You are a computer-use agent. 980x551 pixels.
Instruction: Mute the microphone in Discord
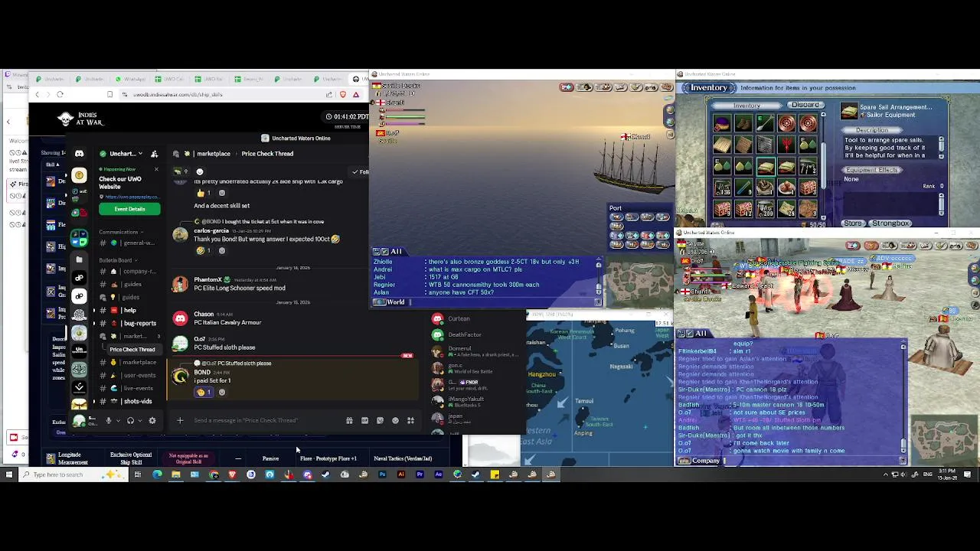coord(108,420)
